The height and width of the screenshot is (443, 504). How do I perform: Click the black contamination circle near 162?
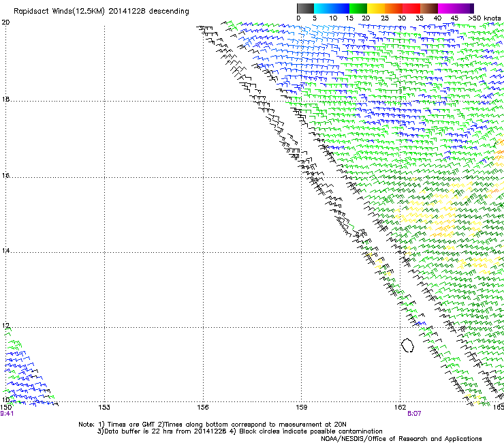click(407, 345)
